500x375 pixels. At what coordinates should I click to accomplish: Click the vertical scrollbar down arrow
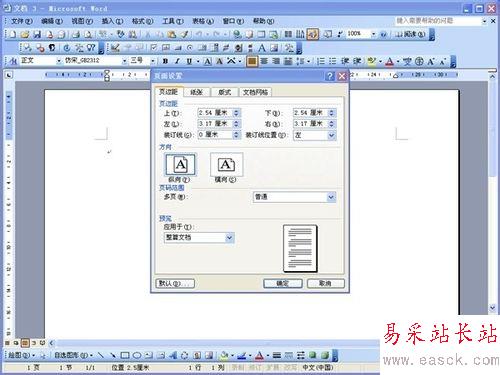pyautogui.click(x=492, y=307)
